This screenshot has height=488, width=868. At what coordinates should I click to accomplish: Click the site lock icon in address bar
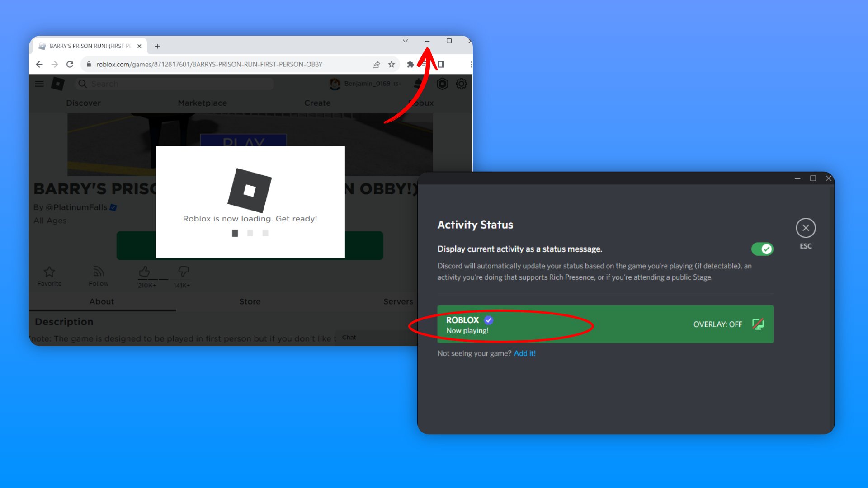[89, 64]
